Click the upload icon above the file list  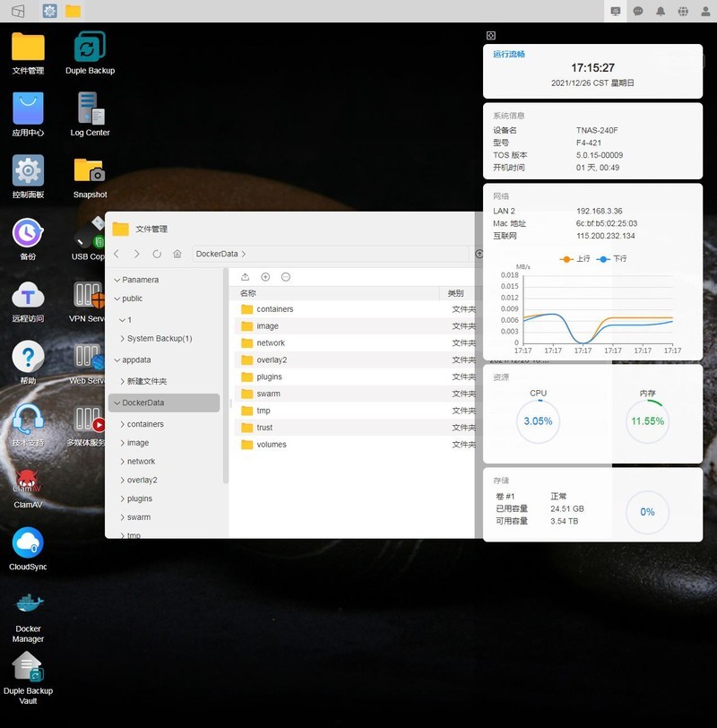point(246,277)
